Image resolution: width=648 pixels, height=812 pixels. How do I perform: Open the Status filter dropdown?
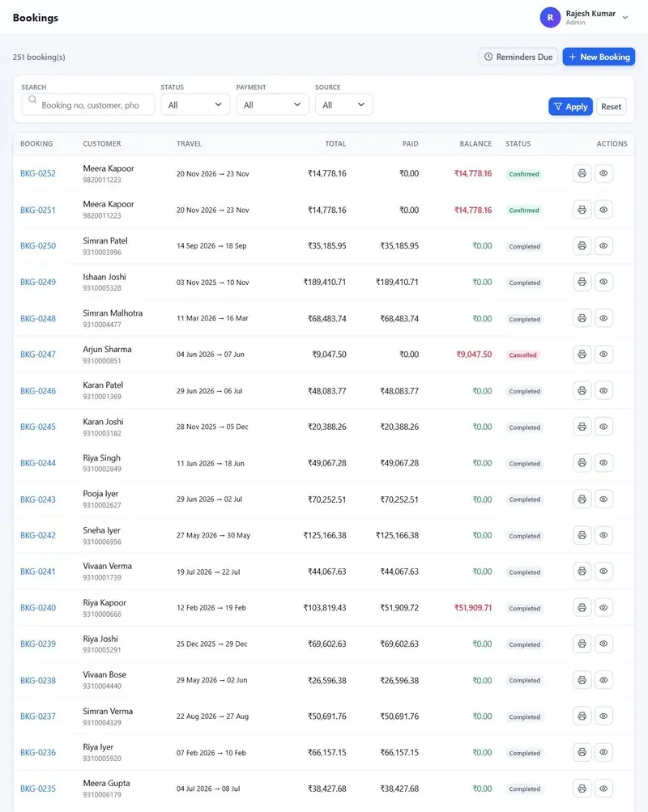click(194, 104)
